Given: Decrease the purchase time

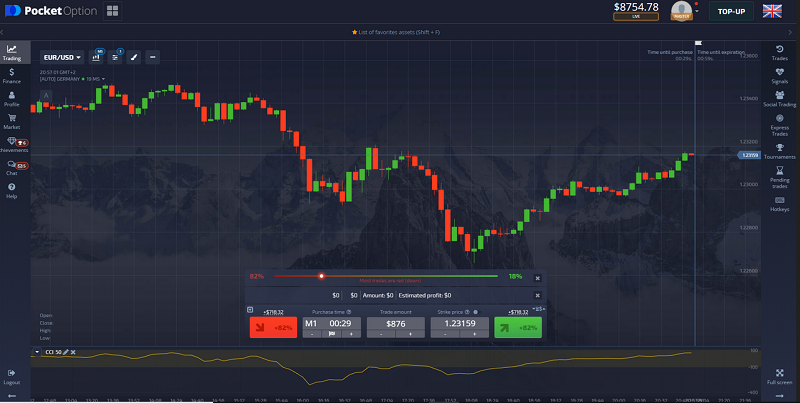Looking at the screenshot, I should click(312, 334).
